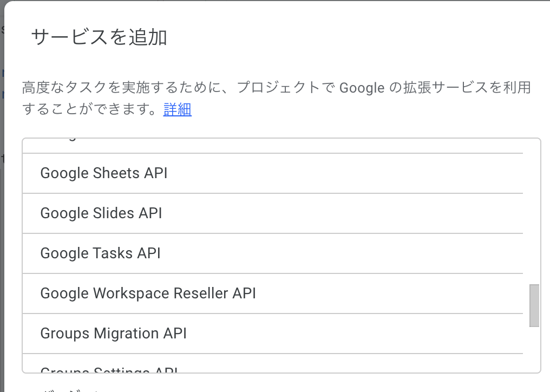Click the services list scrollbar thumb
Viewport: 550px width, 392px height.
click(534, 305)
